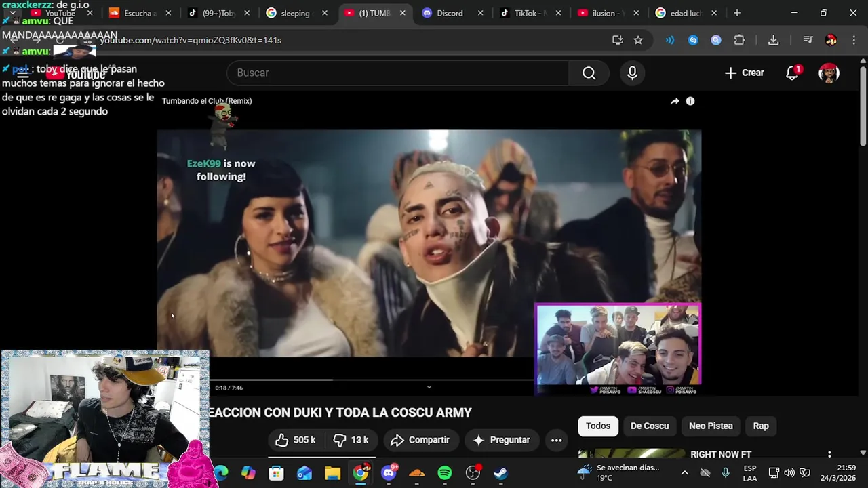The height and width of the screenshot is (488, 868).
Task: Open Cloudflare app from taskbar
Action: pos(417,472)
